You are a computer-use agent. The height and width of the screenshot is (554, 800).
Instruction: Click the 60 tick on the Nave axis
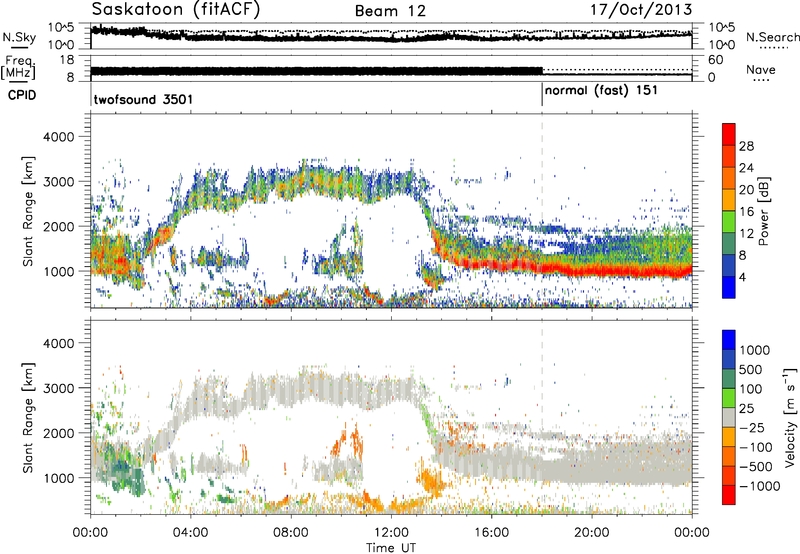[715, 60]
